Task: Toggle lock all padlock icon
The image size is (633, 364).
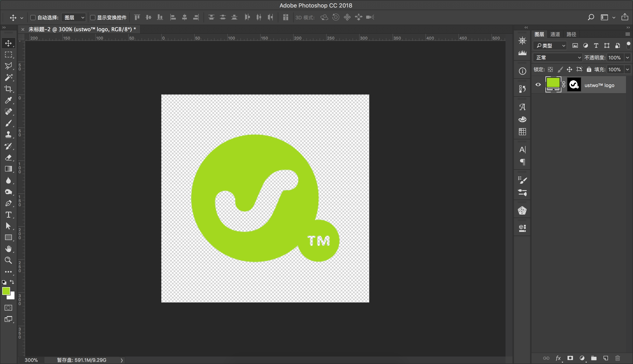Action: 589,69
